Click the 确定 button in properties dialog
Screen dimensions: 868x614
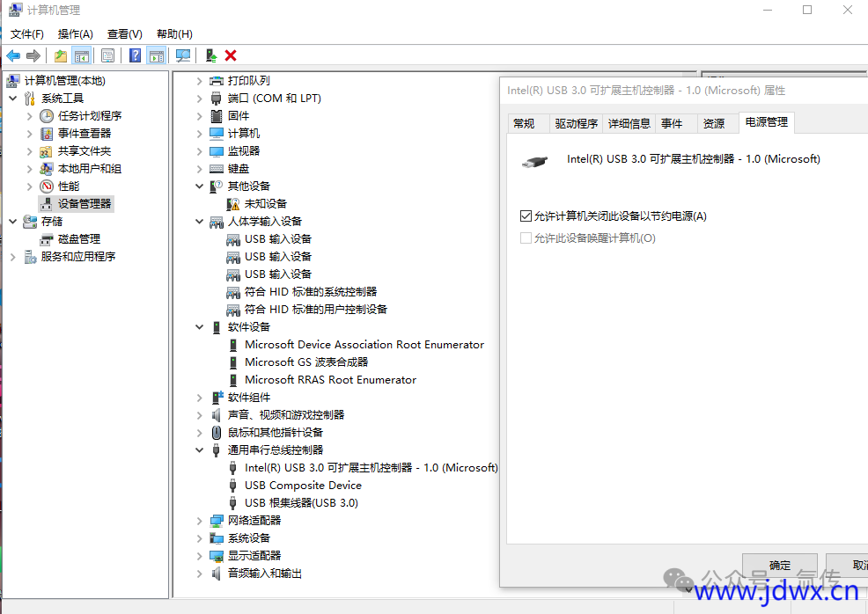click(779, 565)
